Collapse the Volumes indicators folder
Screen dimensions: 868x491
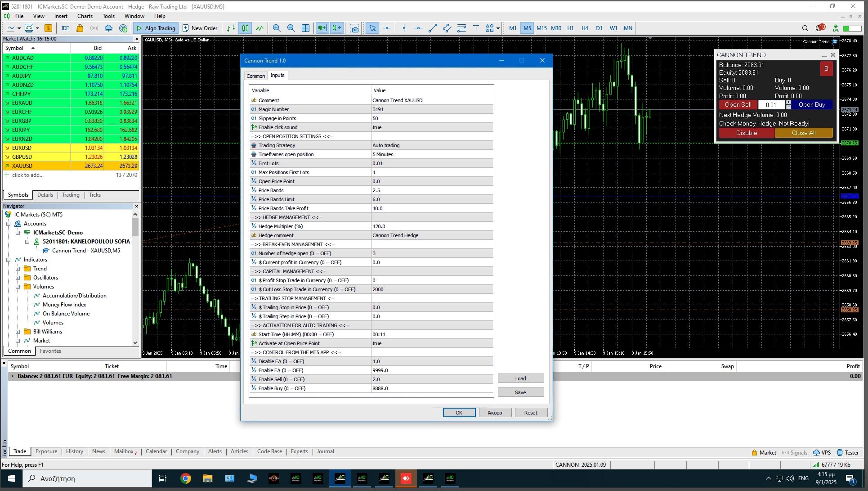(18, 287)
